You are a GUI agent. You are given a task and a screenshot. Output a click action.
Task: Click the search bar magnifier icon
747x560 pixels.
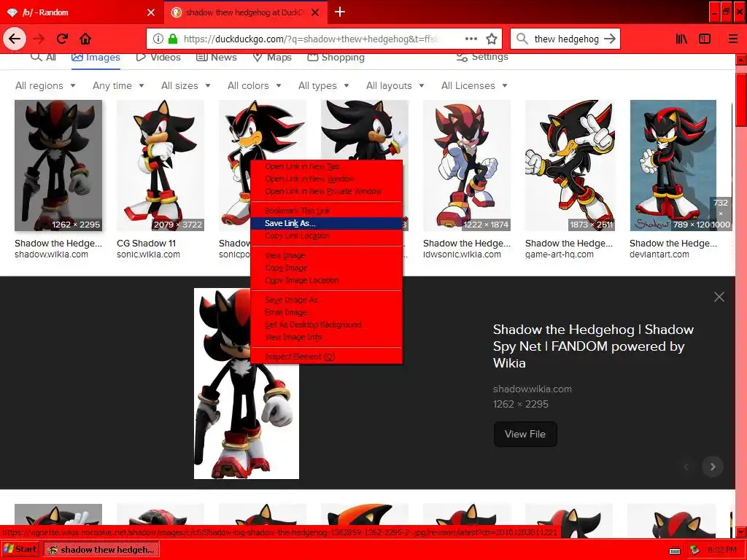(x=522, y=39)
